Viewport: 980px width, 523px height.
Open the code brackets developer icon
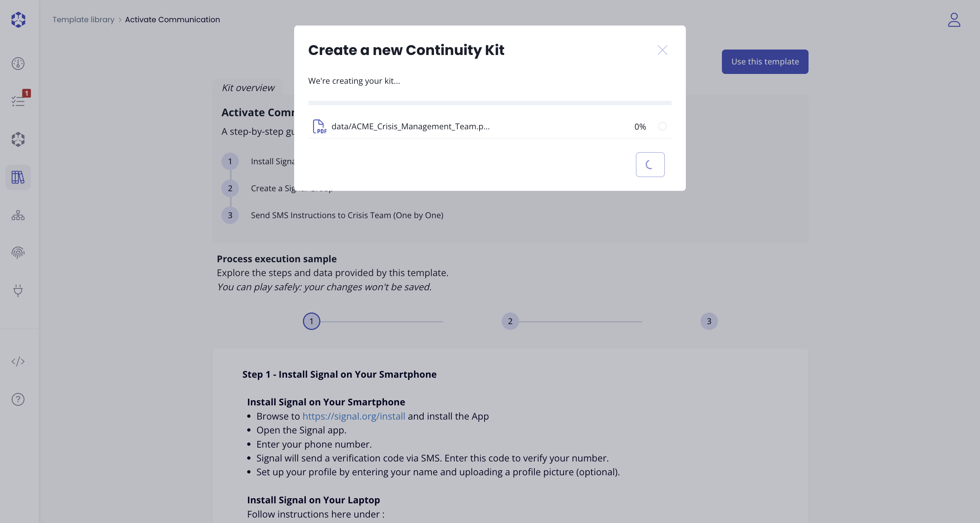click(x=18, y=361)
